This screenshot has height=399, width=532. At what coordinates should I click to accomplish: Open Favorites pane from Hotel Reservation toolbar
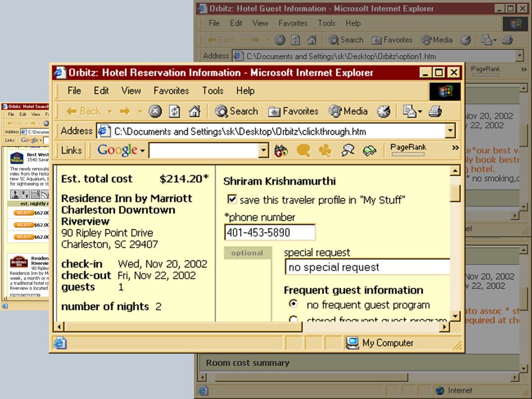tap(293, 111)
